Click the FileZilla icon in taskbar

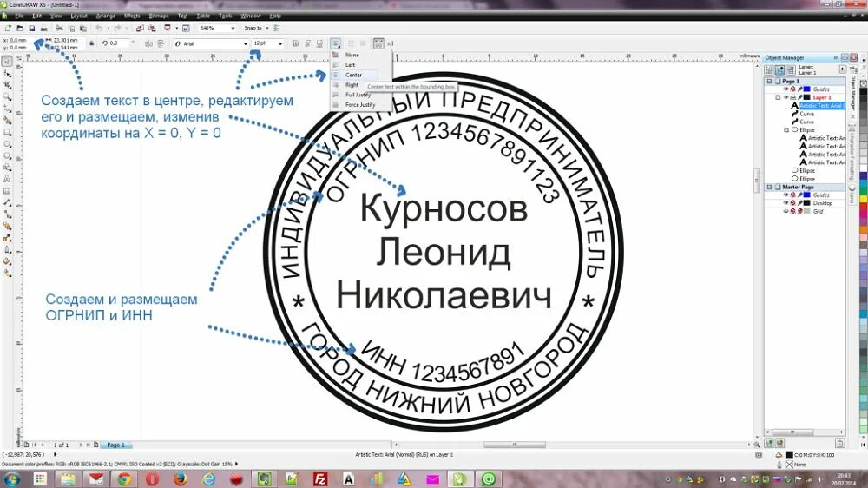point(320,478)
